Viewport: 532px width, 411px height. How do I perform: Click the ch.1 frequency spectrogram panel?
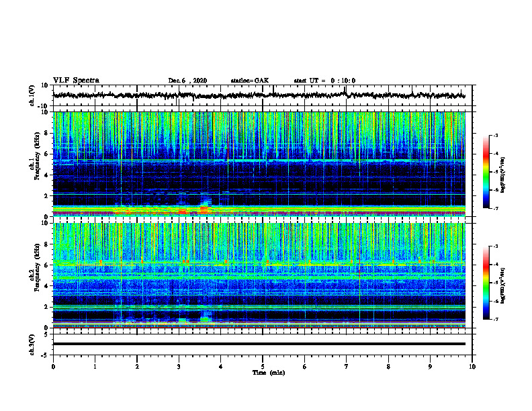coord(259,164)
